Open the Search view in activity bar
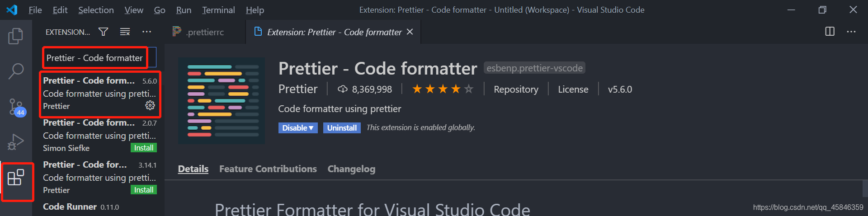Image resolution: width=868 pixels, height=216 pixels. point(16,71)
